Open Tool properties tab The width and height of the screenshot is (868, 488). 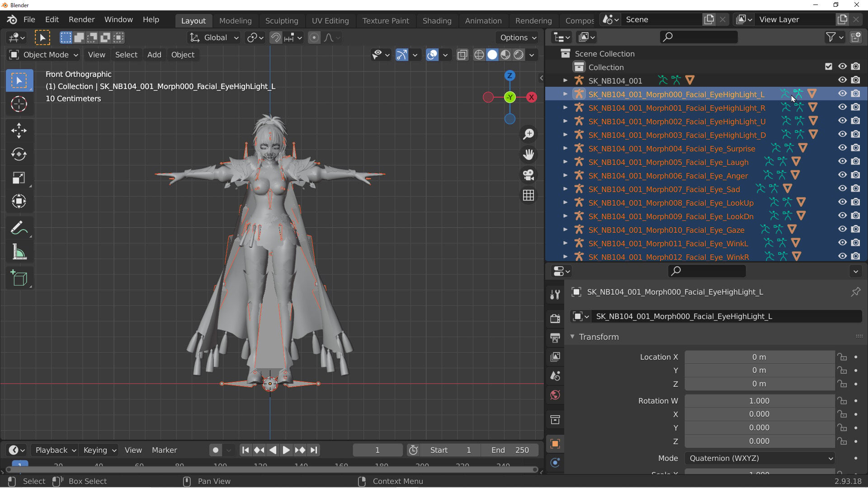(555, 295)
